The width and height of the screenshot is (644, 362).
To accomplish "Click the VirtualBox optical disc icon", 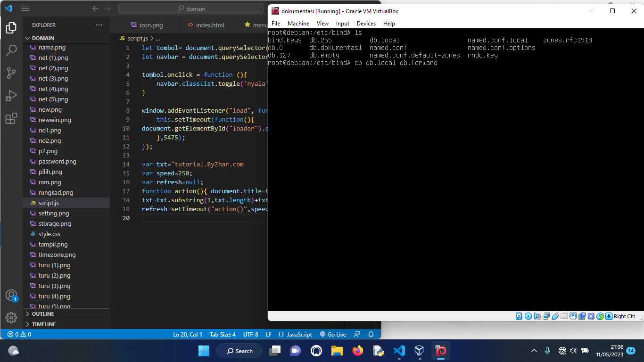I will pos(528,316).
